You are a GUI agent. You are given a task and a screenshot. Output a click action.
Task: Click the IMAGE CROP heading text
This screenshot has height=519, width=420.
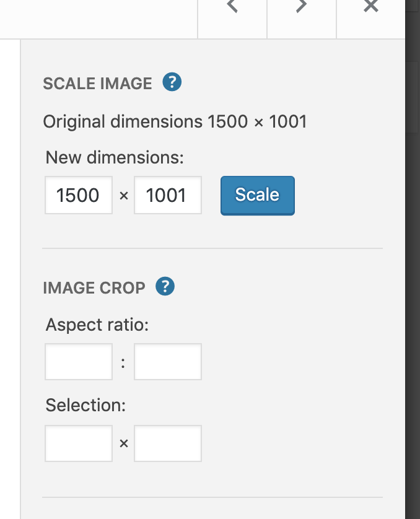(94, 288)
